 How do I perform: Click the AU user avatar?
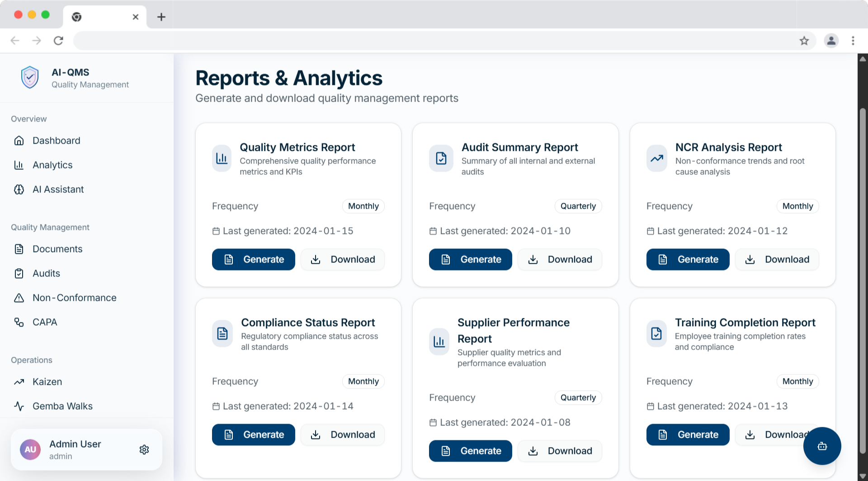pyautogui.click(x=30, y=449)
